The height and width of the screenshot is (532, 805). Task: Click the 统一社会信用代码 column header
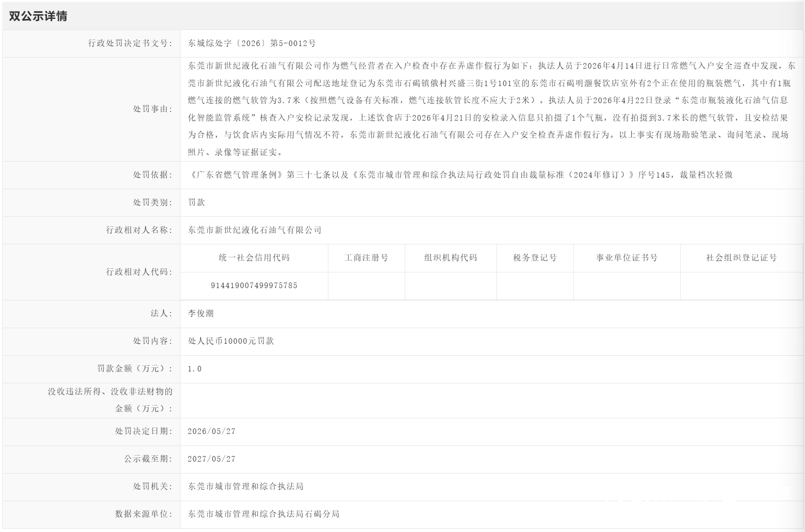pos(254,258)
